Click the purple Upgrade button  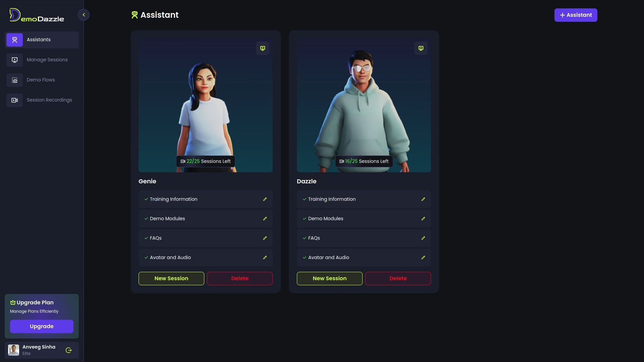[x=42, y=326]
